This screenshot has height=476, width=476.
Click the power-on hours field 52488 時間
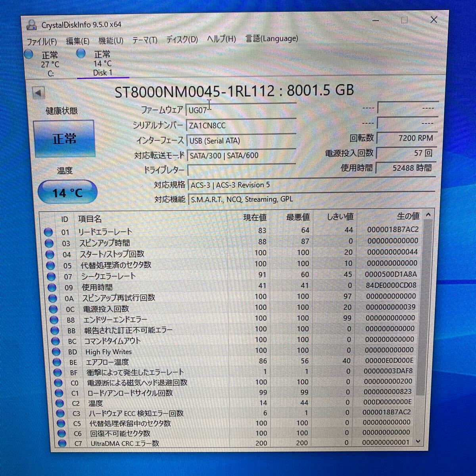click(405, 168)
